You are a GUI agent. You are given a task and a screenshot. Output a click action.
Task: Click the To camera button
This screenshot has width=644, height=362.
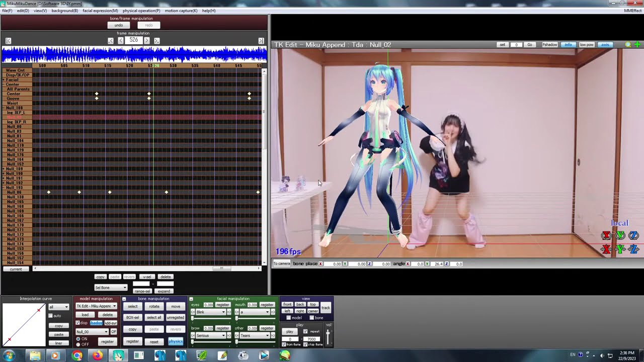click(x=282, y=264)
